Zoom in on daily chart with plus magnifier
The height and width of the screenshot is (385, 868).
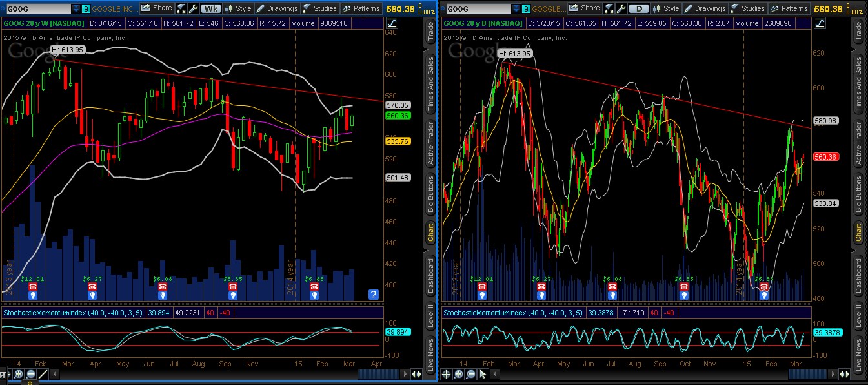tap(458, 374)
